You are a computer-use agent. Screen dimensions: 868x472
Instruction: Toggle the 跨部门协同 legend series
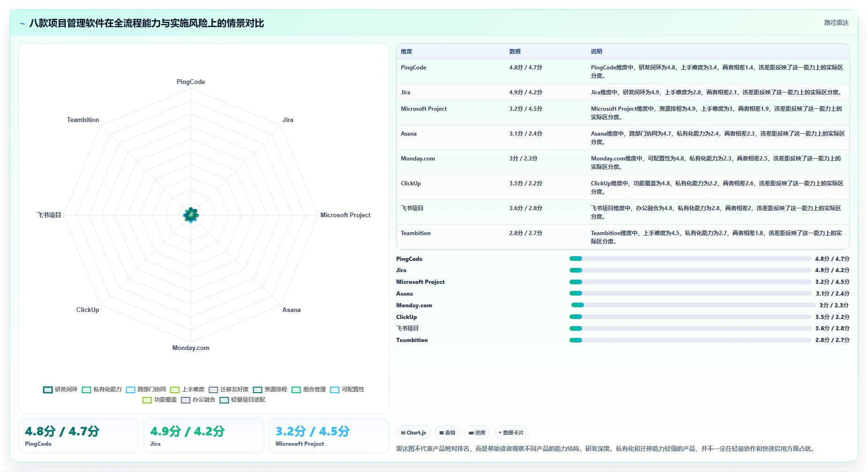point(146,389)
